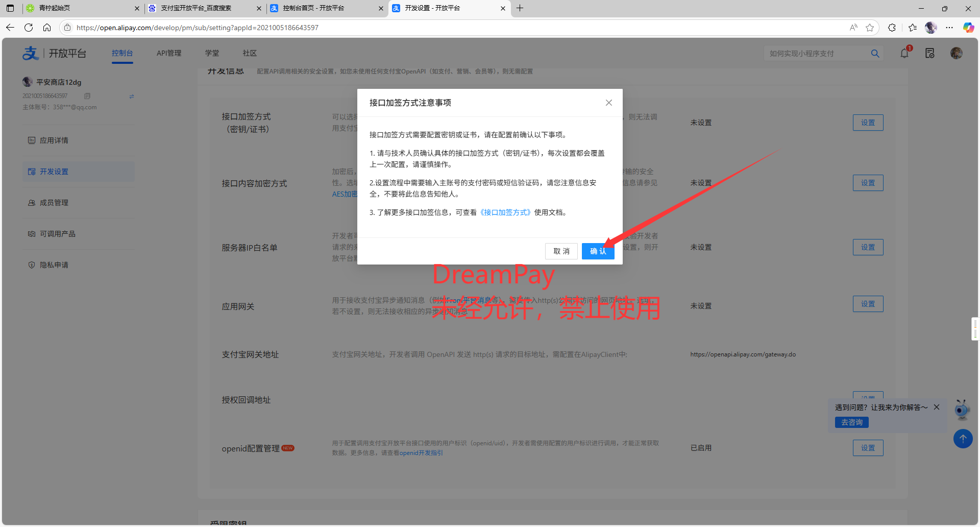980x527 pixels.
Task: Open the document list icon in header
Action: pos(929,53)
